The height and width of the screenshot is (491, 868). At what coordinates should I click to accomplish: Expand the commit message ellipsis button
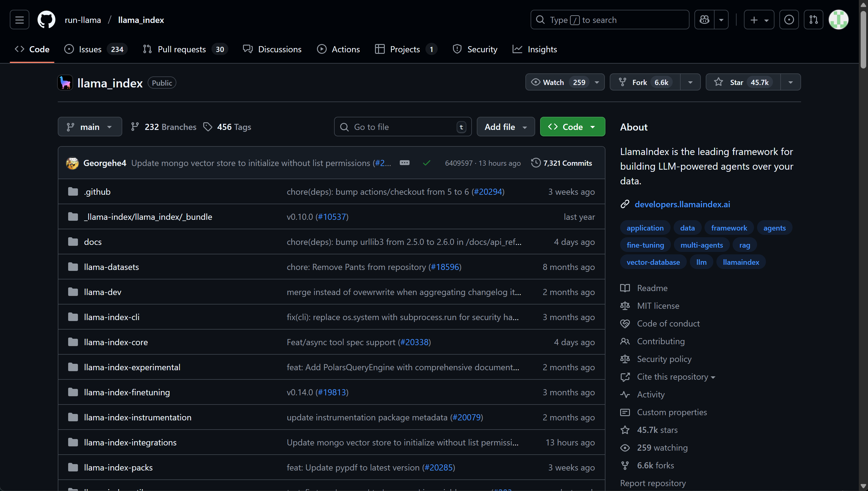pyautogui.click(x=404, y=163)
